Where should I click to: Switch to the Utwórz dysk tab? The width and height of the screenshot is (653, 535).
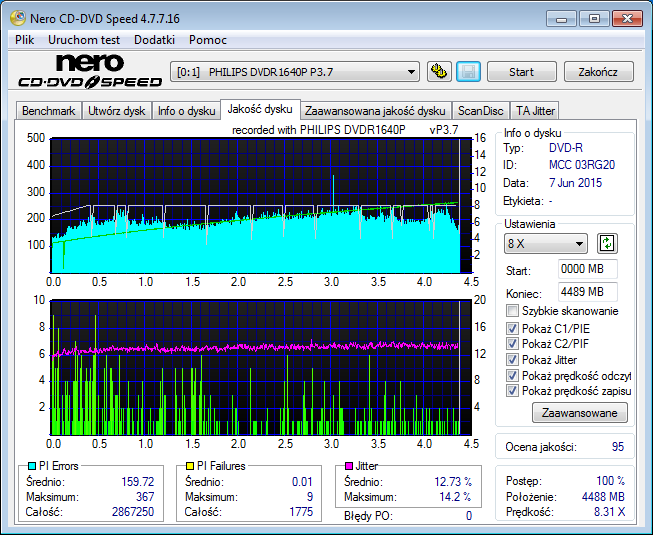pos(117,111)
